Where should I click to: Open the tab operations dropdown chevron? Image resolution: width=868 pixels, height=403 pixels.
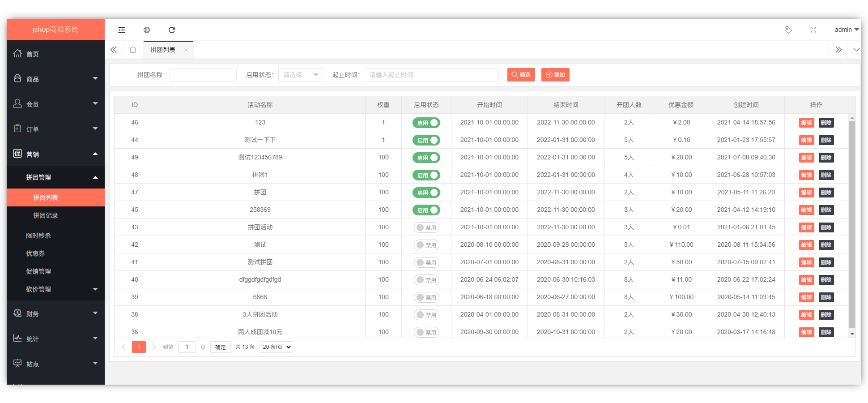click(856, 50)
